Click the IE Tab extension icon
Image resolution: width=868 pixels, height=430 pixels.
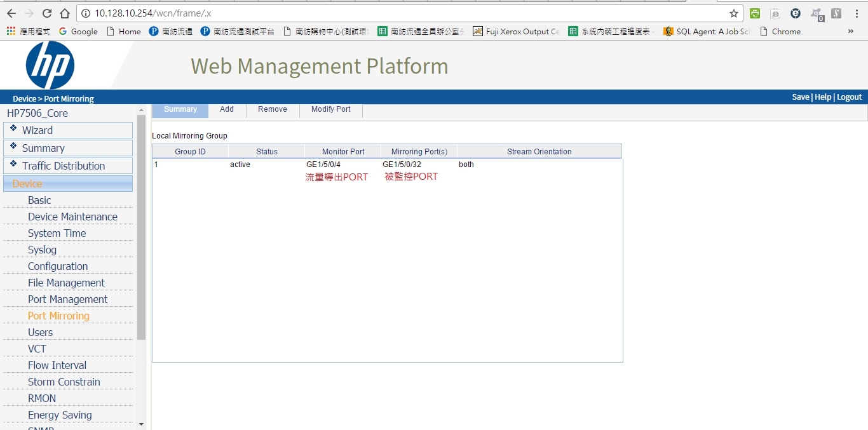(774, 13)
